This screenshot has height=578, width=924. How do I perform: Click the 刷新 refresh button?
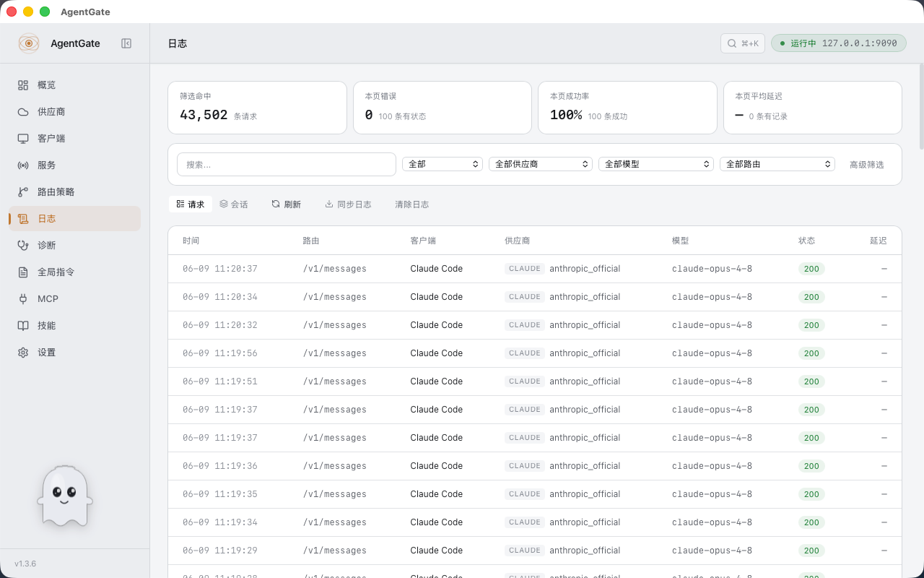point(286,204)
